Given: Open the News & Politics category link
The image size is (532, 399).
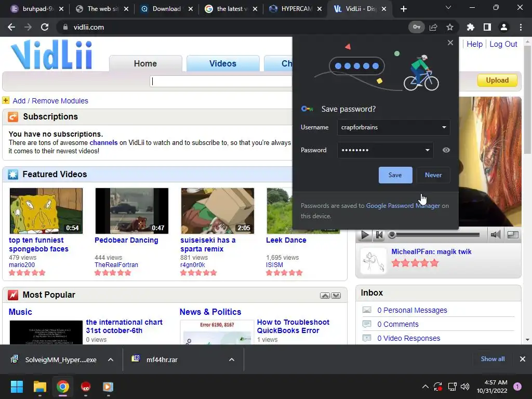Looking at the screenshot, I should (x=210, y=312).
